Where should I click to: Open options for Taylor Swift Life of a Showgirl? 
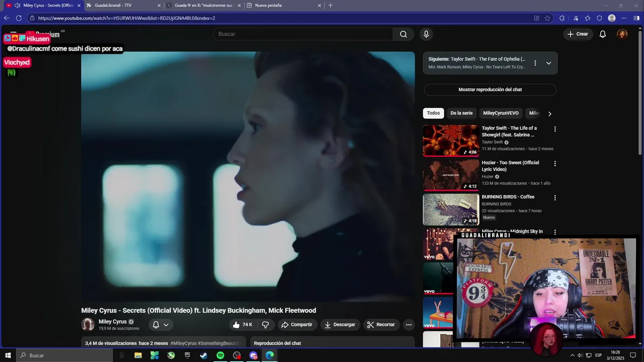555,129
